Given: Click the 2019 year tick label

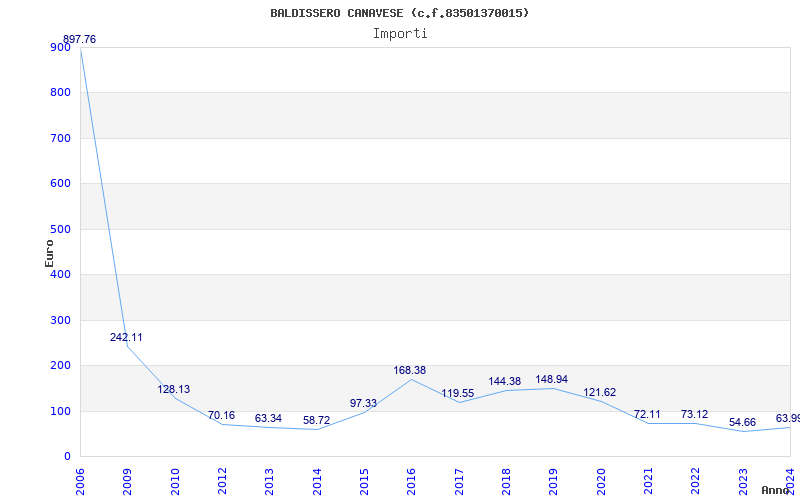Looking at the screenshot, I should click(554, 481).
